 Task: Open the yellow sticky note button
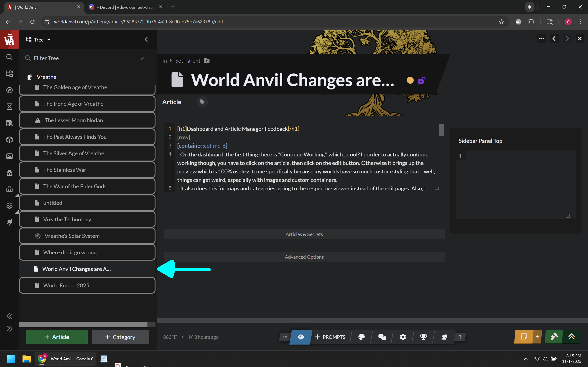tap(524, 337)
